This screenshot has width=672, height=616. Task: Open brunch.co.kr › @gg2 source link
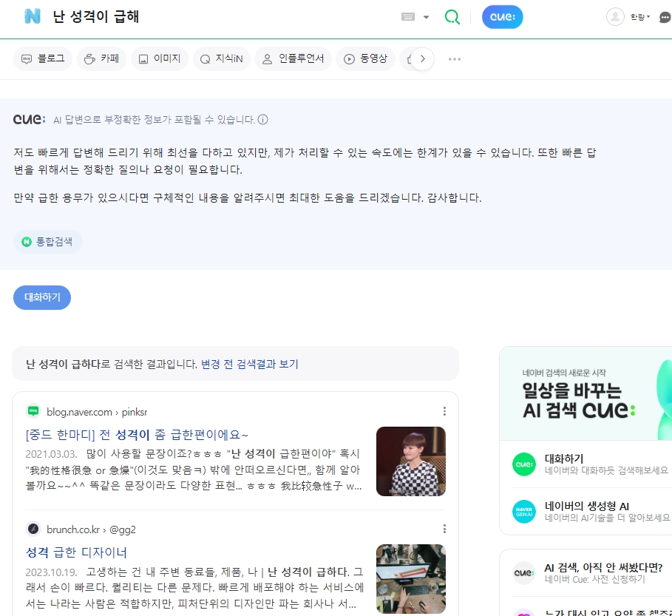click(91, 529)
